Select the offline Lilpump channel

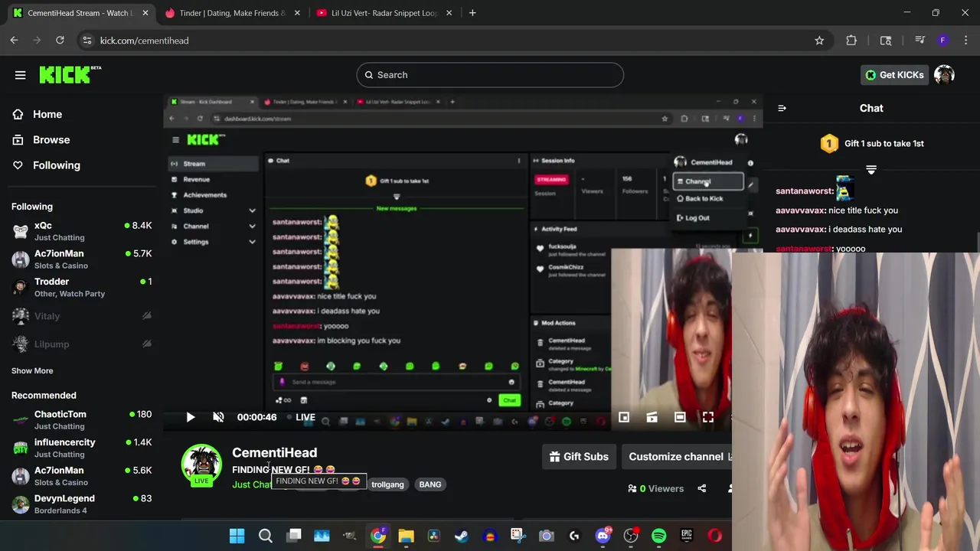click(82, 344)
